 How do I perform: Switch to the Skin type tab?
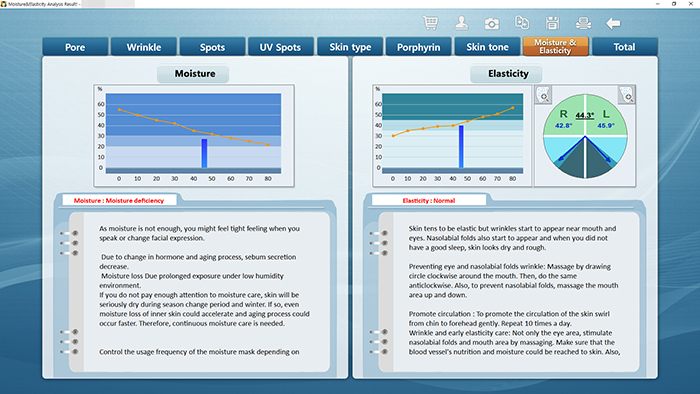pos(350,47)
